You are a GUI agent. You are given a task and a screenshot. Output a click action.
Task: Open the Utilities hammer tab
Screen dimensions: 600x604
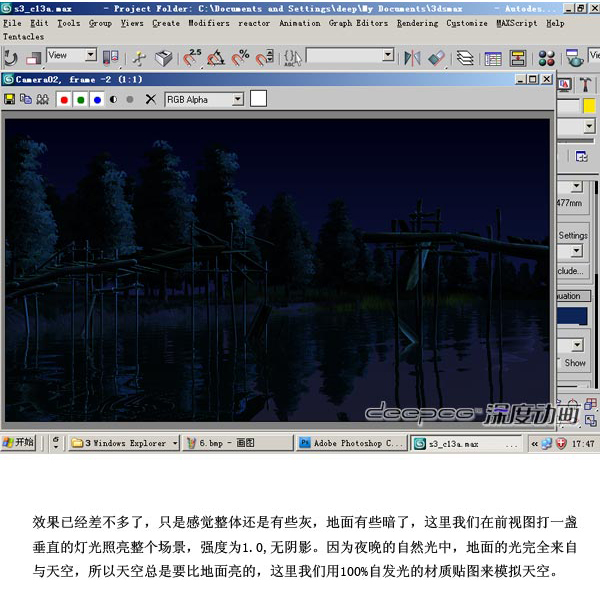pyautogui.click(x=585, y=85)
